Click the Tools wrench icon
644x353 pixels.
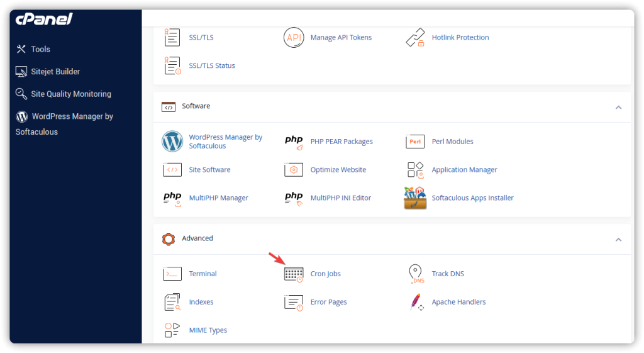point(21,49)
